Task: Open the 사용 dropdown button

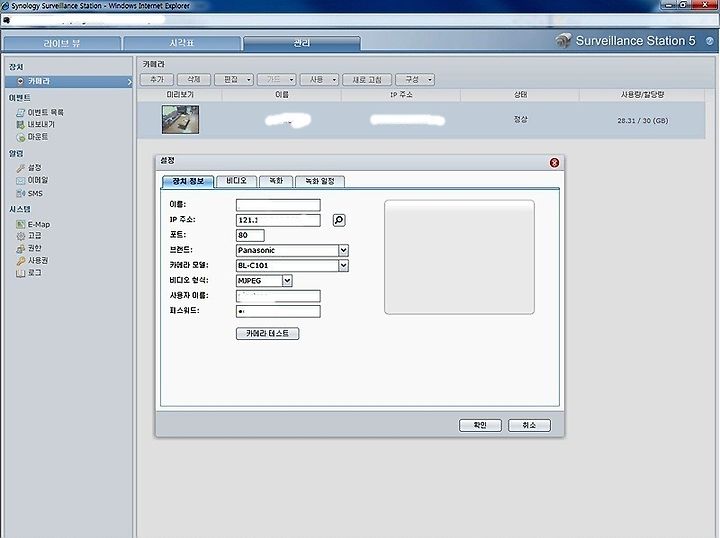Action: point(320,79)
